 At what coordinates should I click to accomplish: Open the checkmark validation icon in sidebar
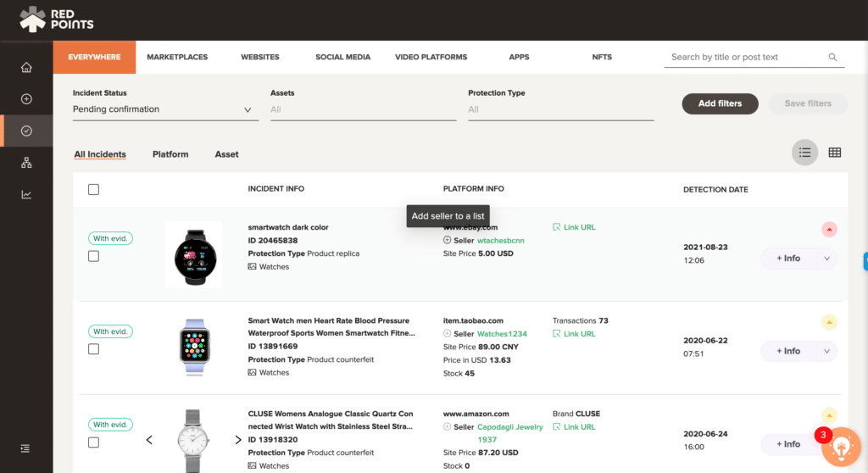click(x=26, y=131)
